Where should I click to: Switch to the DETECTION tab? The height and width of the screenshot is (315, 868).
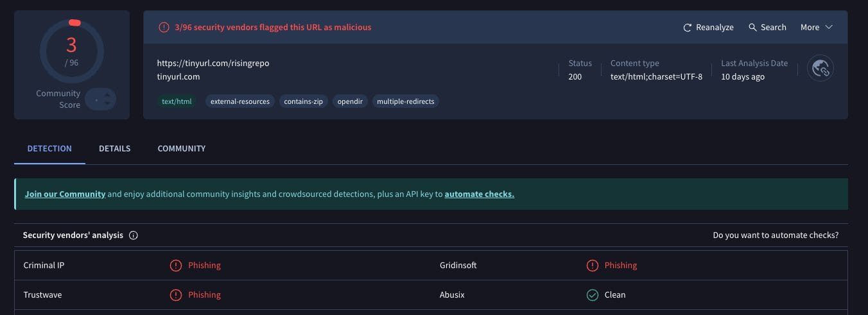coord(49,148)
